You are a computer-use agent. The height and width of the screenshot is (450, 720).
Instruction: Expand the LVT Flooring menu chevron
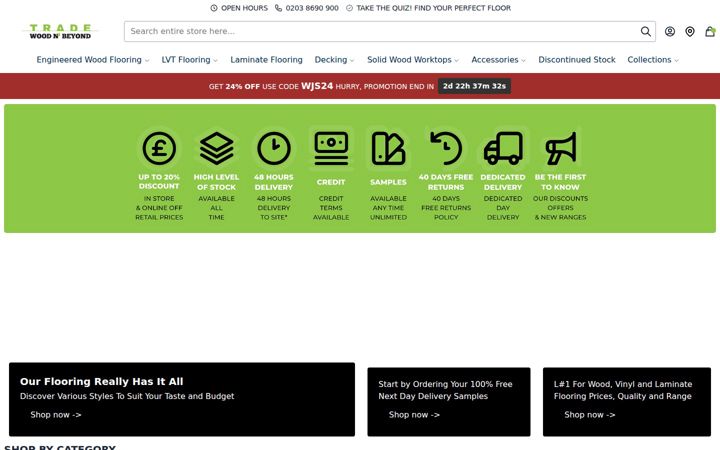[215, 60]
